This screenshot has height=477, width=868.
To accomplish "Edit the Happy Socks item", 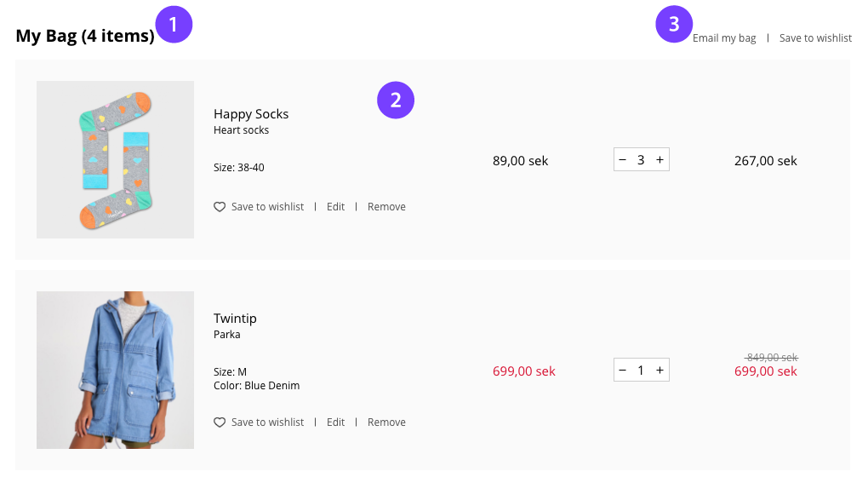I will point(335,207).
